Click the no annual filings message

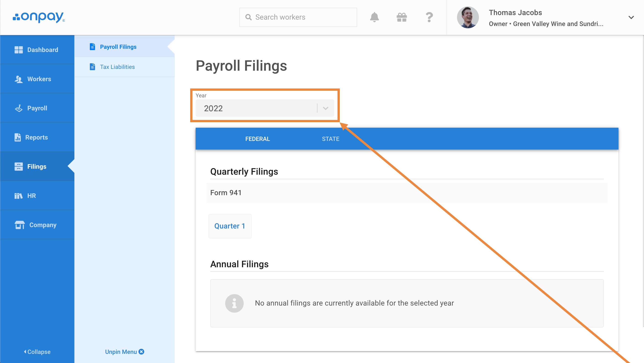[354, 303]
